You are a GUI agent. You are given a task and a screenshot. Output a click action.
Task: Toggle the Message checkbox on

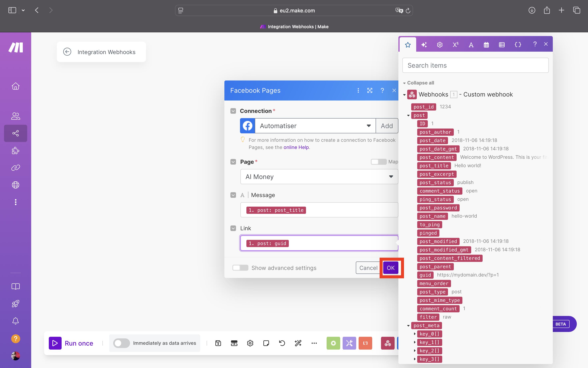(233, 195)
